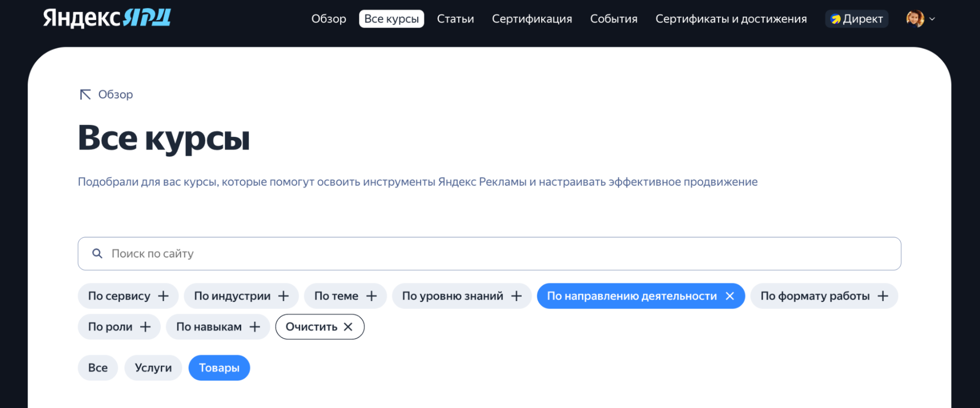
Task: Open the Яндекс logo home link
Action: [107, 18]
